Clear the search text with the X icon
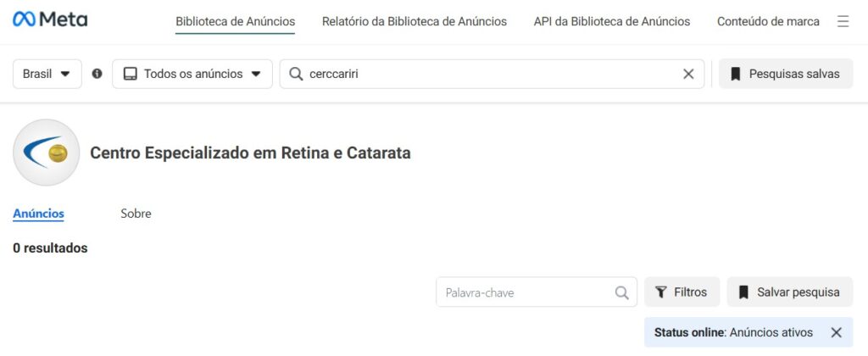 pos(688,74)
